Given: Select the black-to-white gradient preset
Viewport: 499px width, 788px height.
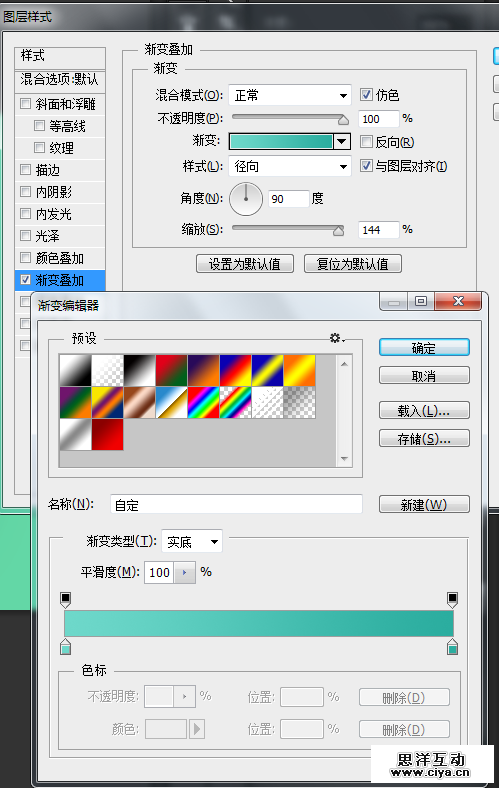Looking at the screenshot, I should click(x=75, y=370).
